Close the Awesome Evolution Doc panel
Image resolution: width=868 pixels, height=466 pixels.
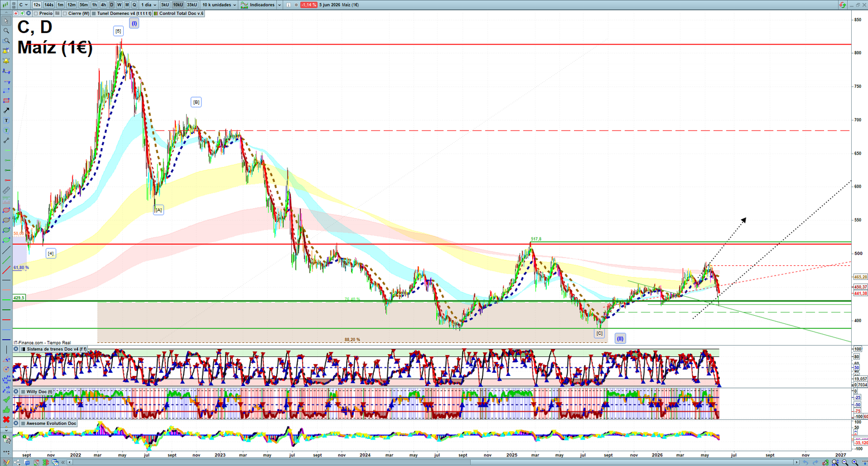(x=16, y=423)
